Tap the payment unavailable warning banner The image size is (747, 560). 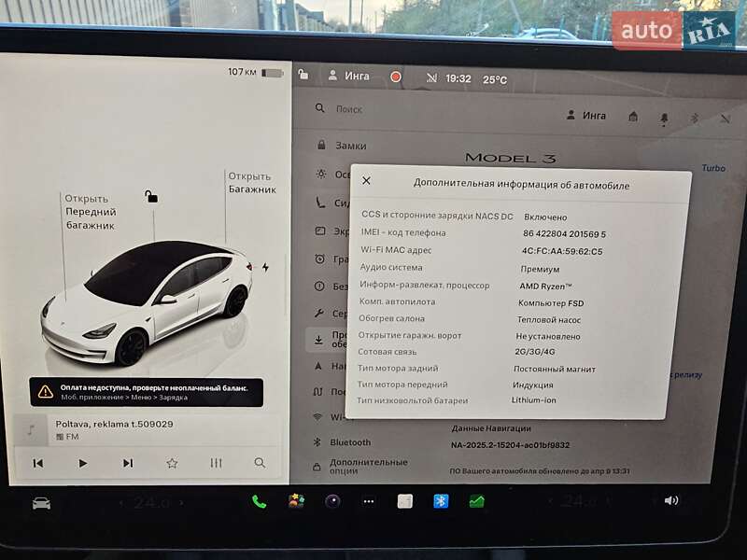(x=147, y=392)
